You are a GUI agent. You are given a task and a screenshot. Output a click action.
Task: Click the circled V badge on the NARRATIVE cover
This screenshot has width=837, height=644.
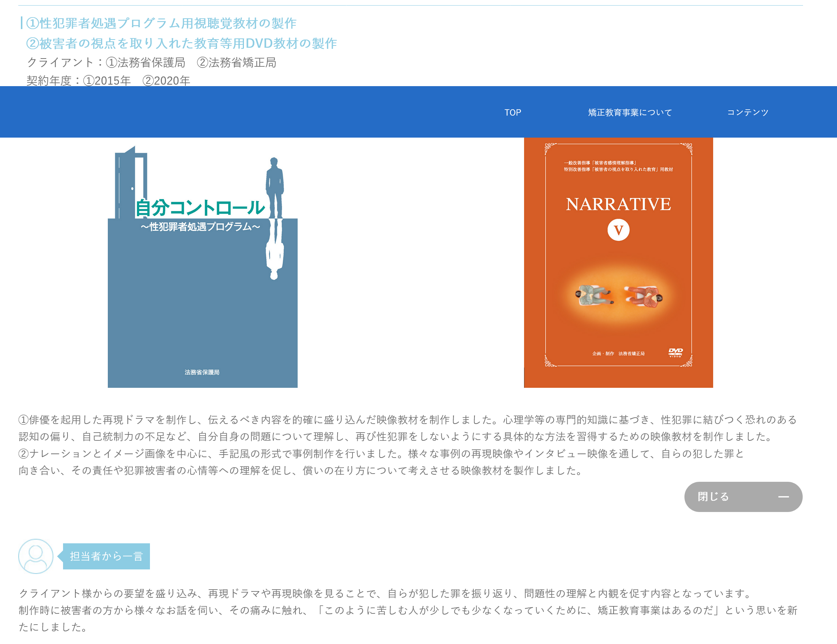click(x=618, y=230)
